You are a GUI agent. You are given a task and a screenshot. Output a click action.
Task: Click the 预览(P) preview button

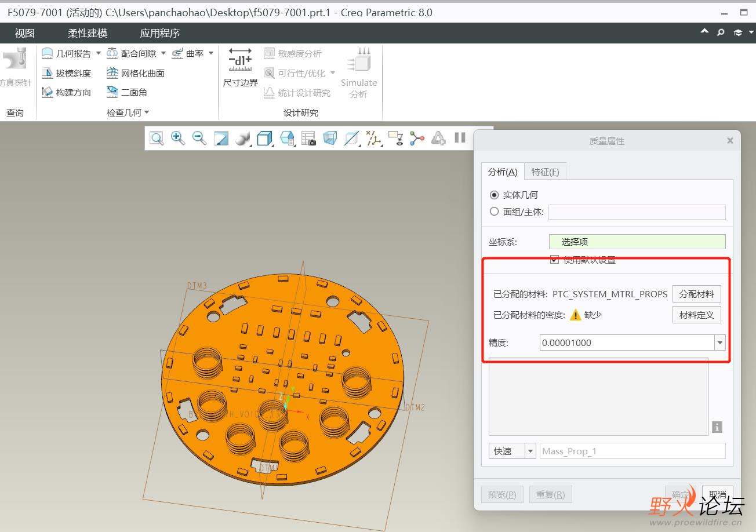502,494
